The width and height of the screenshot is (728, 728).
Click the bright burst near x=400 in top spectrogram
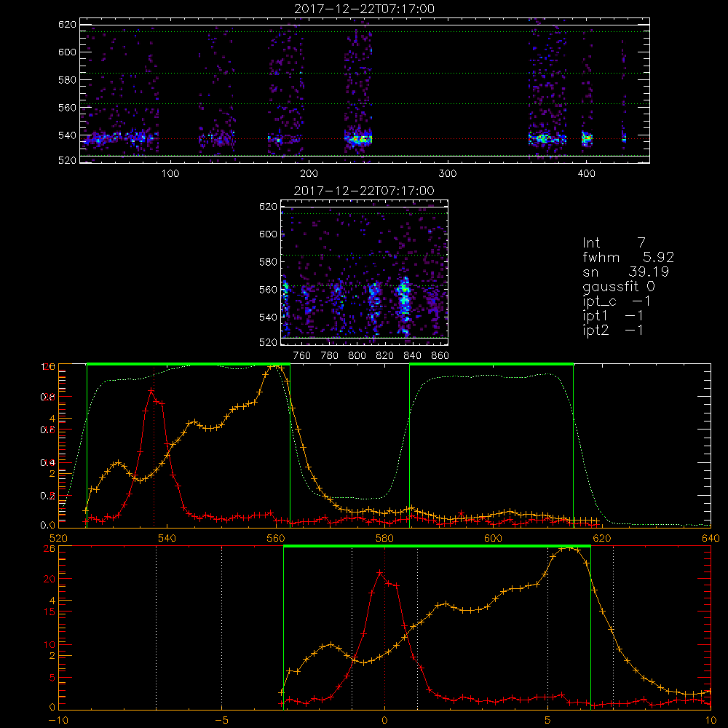coord(587,138)
